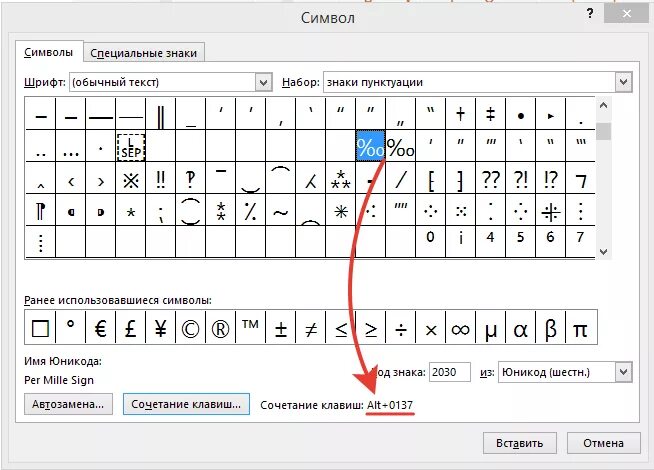654x470 pixels.
Task: Choose the degree ° recent symbol
Action: click(x=70, y=328)
